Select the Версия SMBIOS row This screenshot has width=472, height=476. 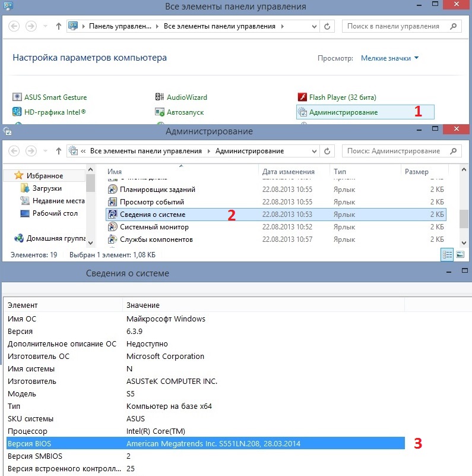pos(205,456)
